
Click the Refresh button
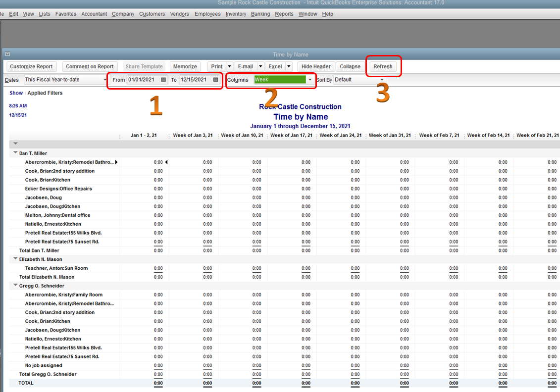coord(383,67)
